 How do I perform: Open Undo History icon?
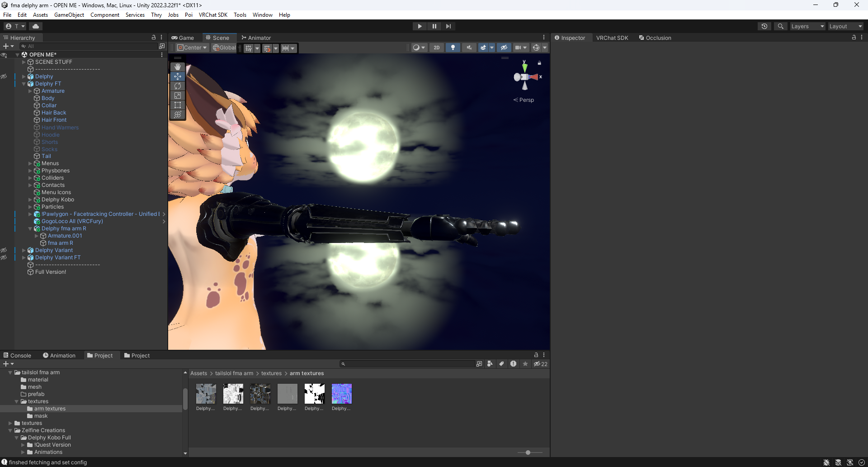pos(764,26)
